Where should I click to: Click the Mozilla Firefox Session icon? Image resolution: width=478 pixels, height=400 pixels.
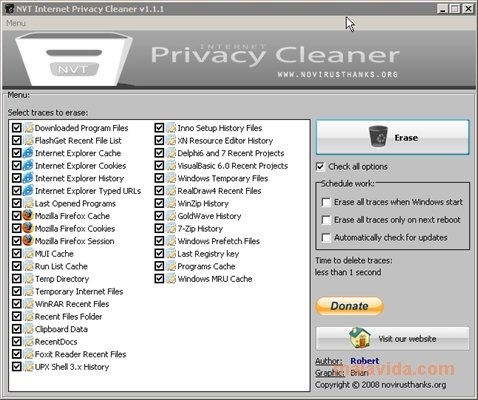[x=28, y=241]
